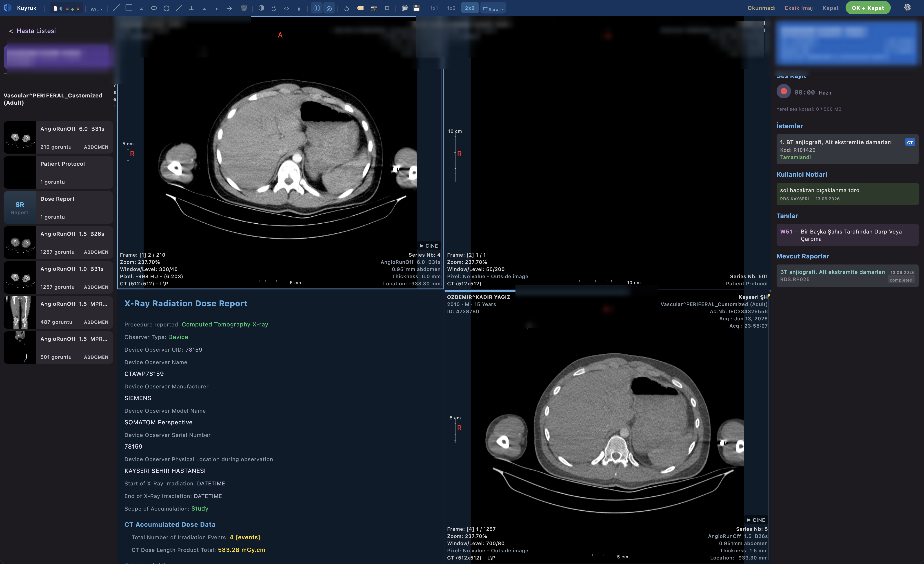Open the W/L presets dropdown
Viewport: 924px width, 564px height.
(x=96, y=9)
